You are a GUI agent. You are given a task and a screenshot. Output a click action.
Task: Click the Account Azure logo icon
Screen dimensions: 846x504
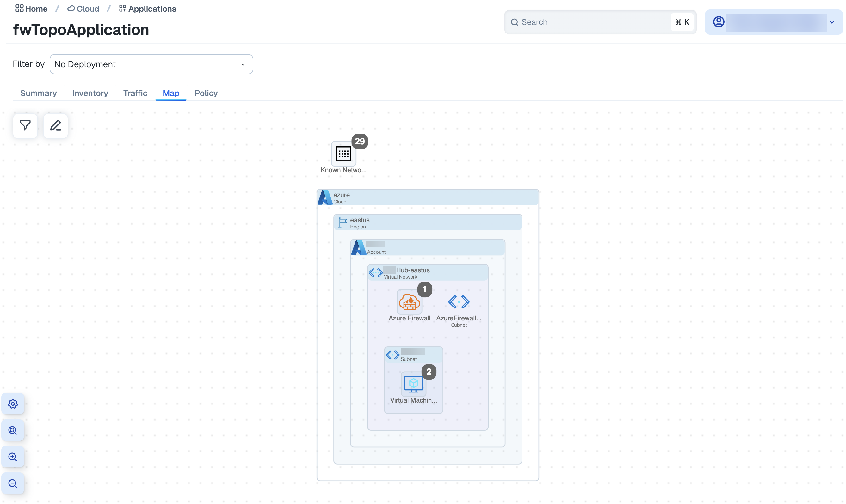(359, 248)
